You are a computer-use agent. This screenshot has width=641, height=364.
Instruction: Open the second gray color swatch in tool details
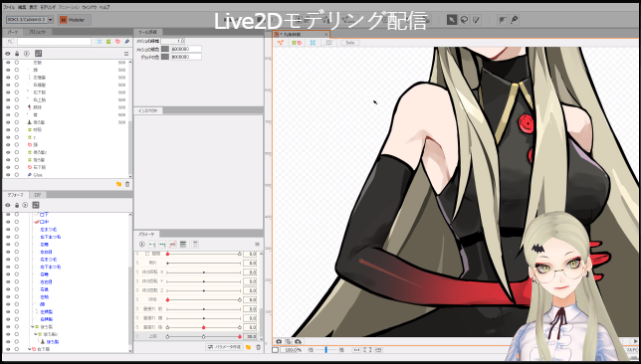tap(165, 57)
